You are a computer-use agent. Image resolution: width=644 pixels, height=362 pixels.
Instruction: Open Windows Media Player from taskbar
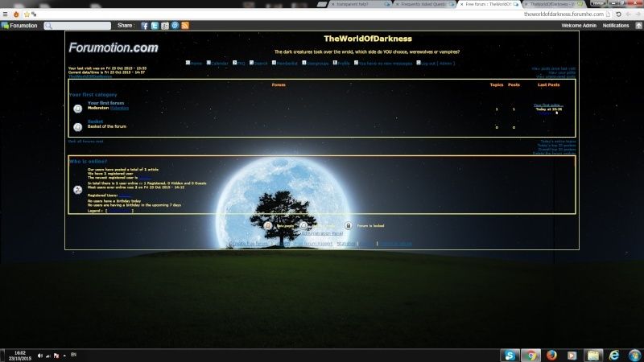coord(572,355)
